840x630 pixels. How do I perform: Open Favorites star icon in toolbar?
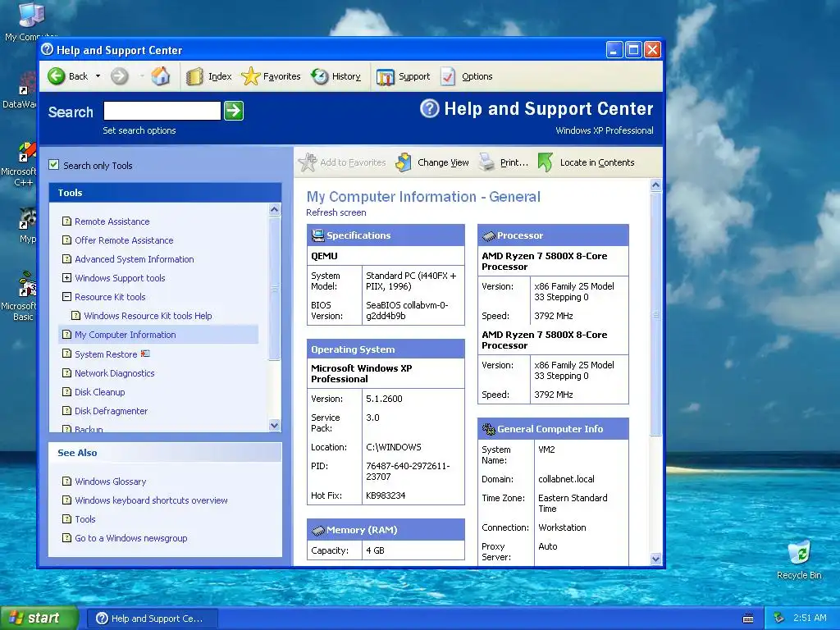point(250,76)
